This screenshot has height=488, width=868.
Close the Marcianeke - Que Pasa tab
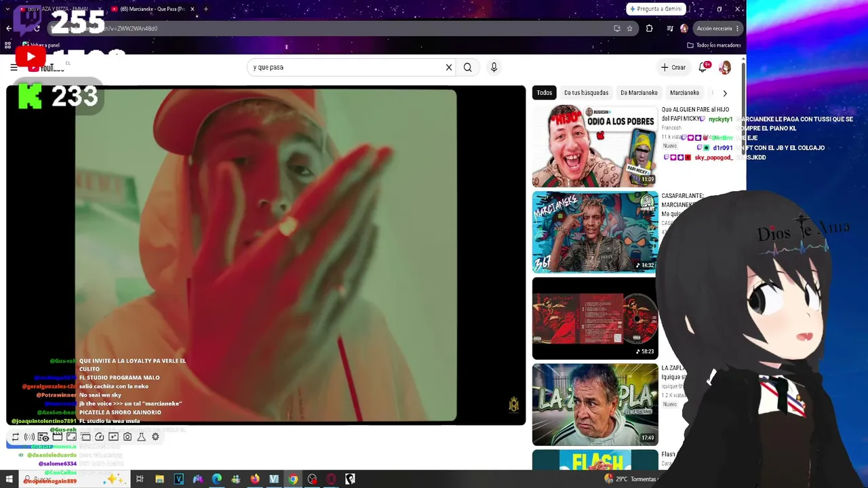point(192,9)
